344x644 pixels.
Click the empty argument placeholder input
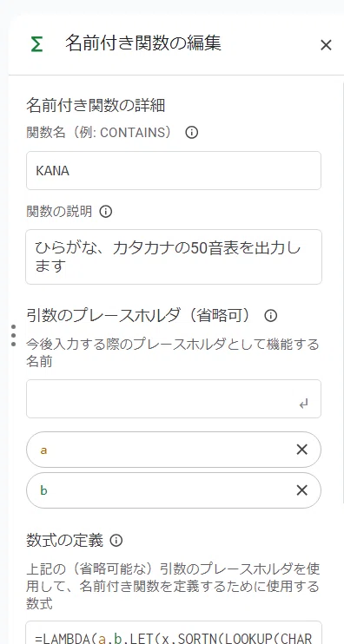pyautogui.click(x=174, y=398)
